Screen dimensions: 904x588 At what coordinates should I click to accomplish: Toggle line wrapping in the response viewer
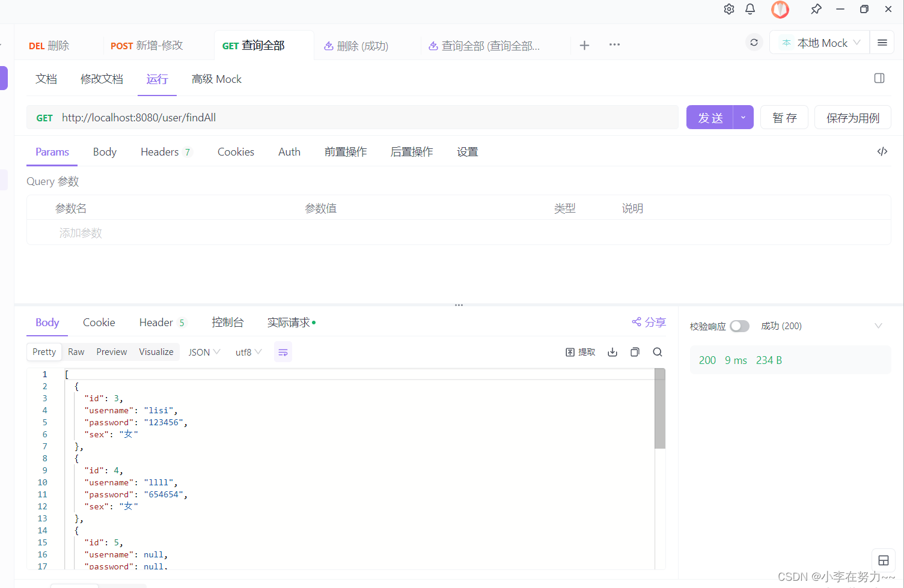[283, 352]
